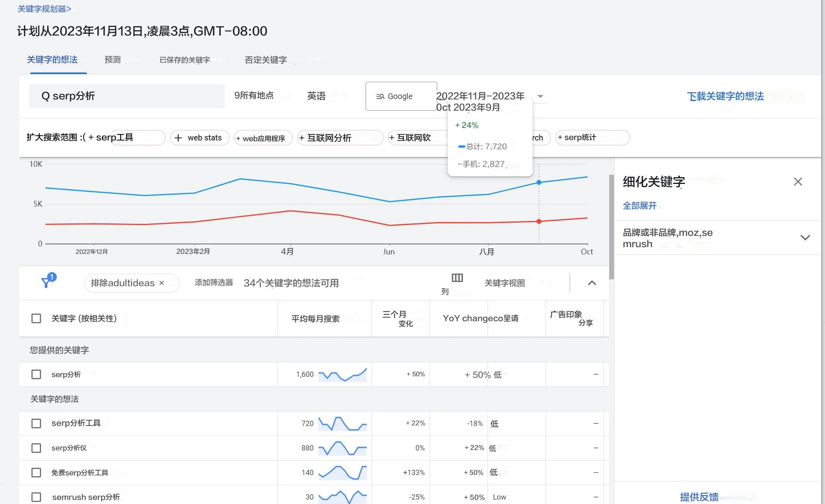Add the 互联网软 suggestion chip
825x504 pixels.
click(x=418, y=138)
